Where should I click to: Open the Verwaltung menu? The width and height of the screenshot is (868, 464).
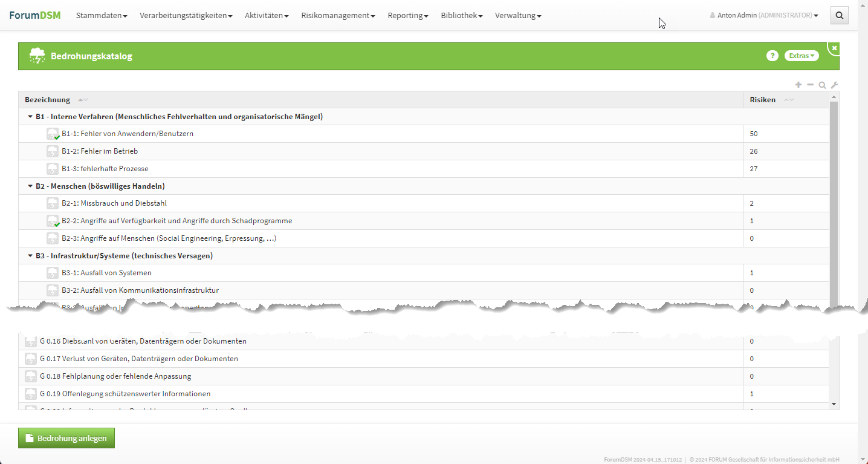[518, 16]
